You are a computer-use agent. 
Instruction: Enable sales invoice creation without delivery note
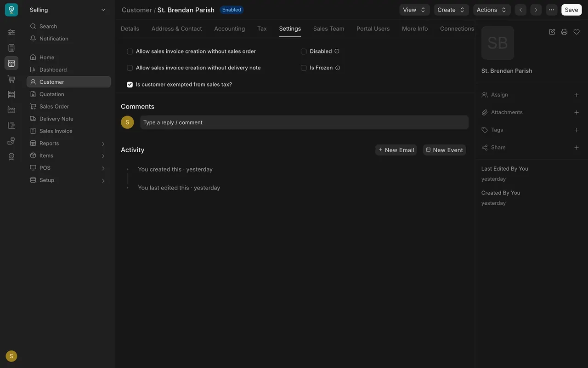coord(130,68)
